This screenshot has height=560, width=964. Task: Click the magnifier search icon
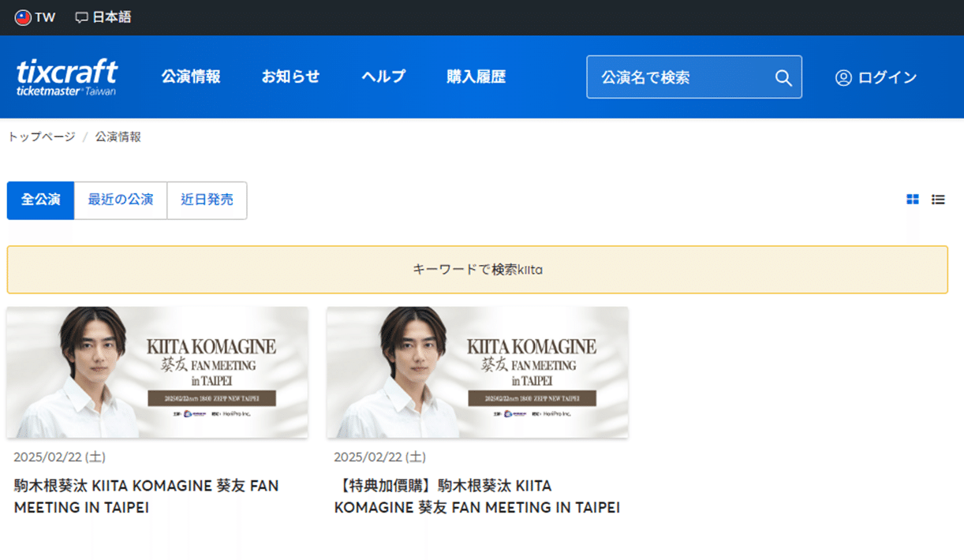click(x=783, y=77)
